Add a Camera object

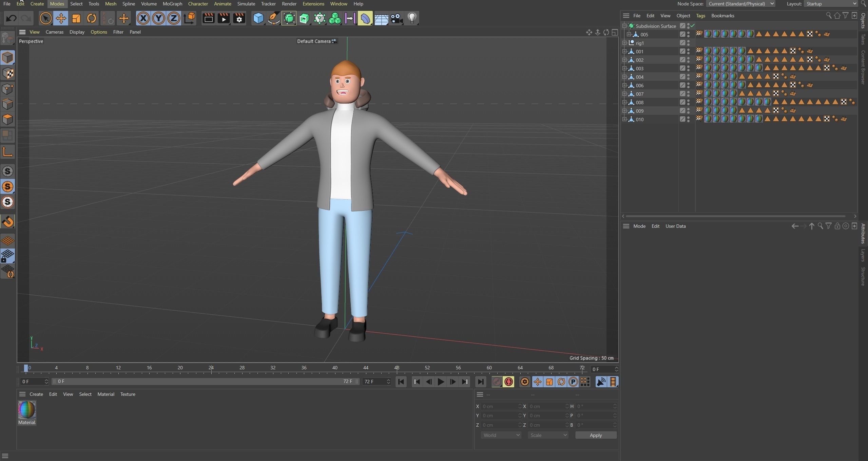tap(396, 18)
